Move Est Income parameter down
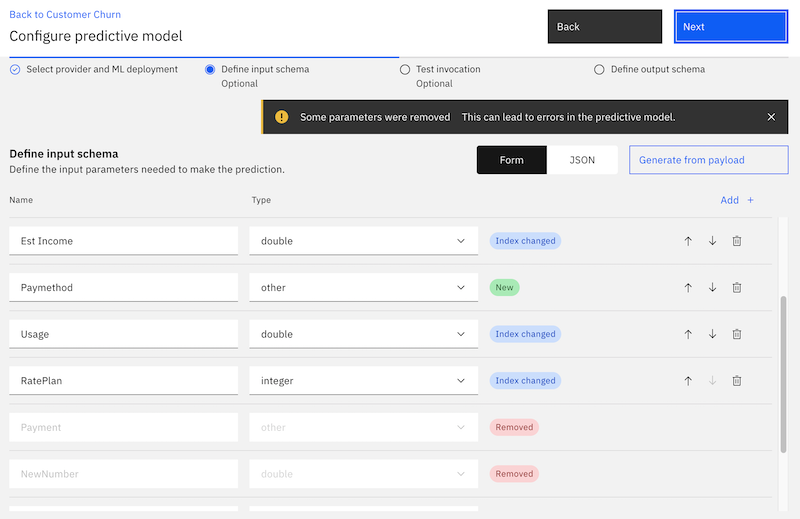 (x=712, y=241)
